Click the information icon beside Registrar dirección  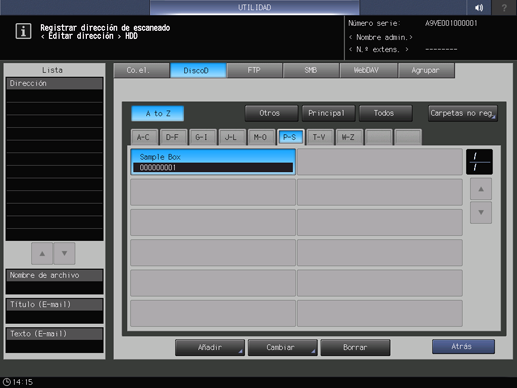point(23,31)
